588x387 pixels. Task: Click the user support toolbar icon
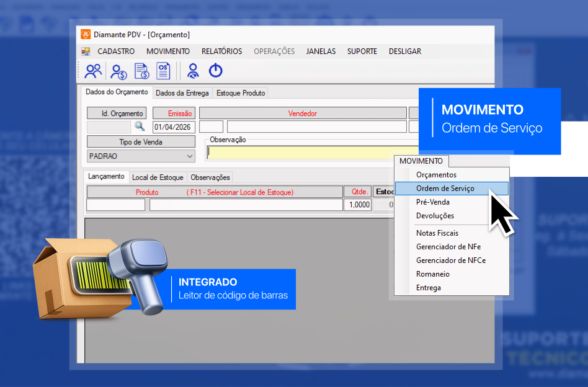tap(193, 71)
